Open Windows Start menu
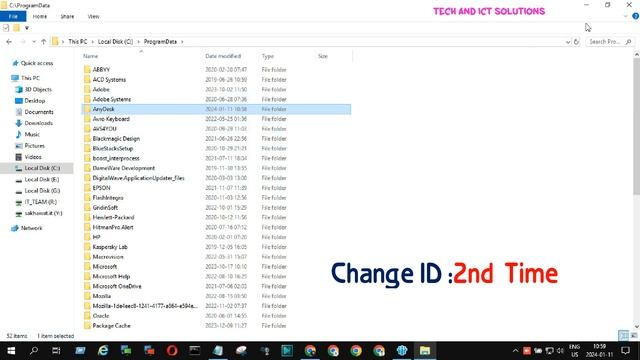The image size is (640, 360). click(11, 351)
